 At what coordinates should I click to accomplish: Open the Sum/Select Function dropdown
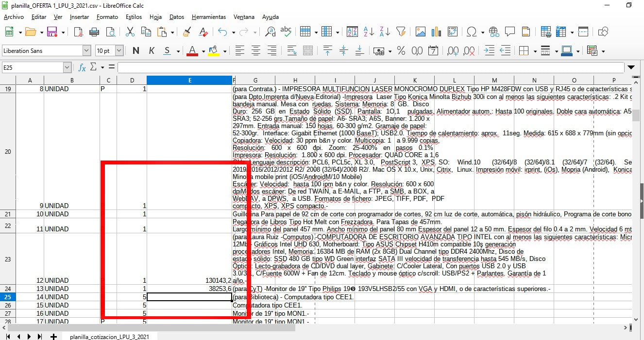102,67
